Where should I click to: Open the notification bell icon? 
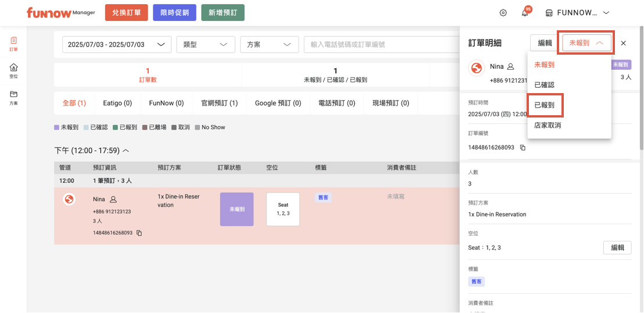[x=525, y=13]
